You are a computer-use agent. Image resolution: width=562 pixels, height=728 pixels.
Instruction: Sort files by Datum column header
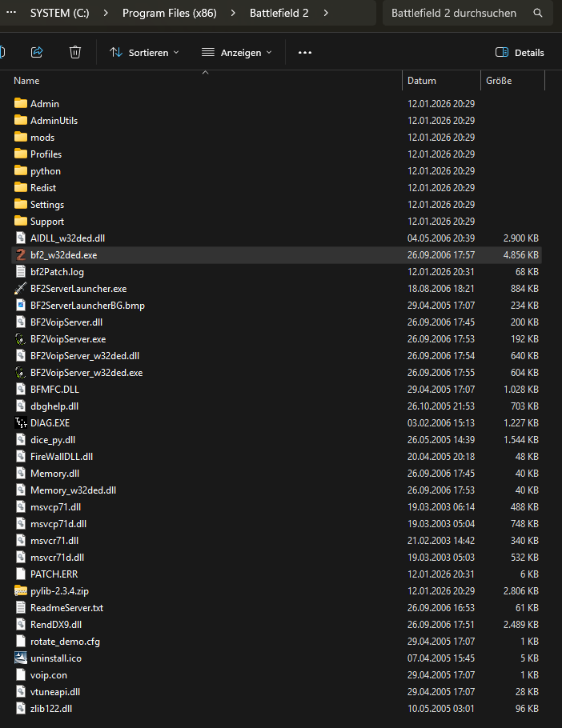(x=422, y=81)
